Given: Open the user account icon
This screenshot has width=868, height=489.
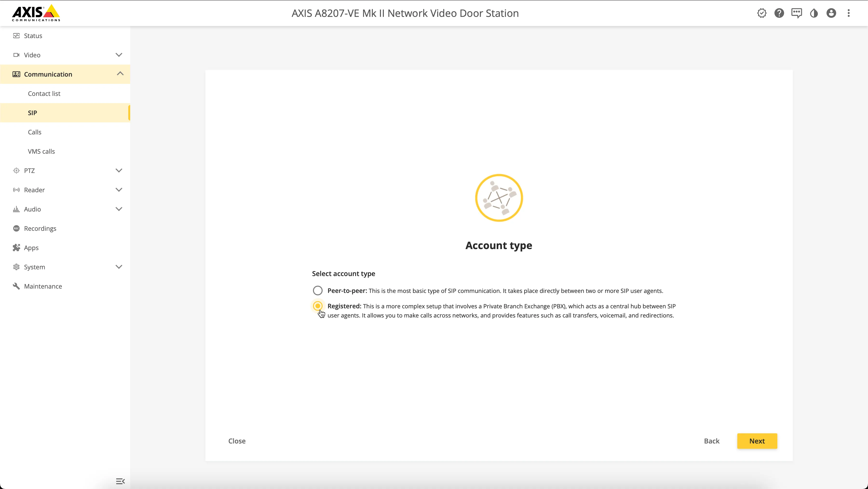Looking at the screenshot, I should pos(831,13).
